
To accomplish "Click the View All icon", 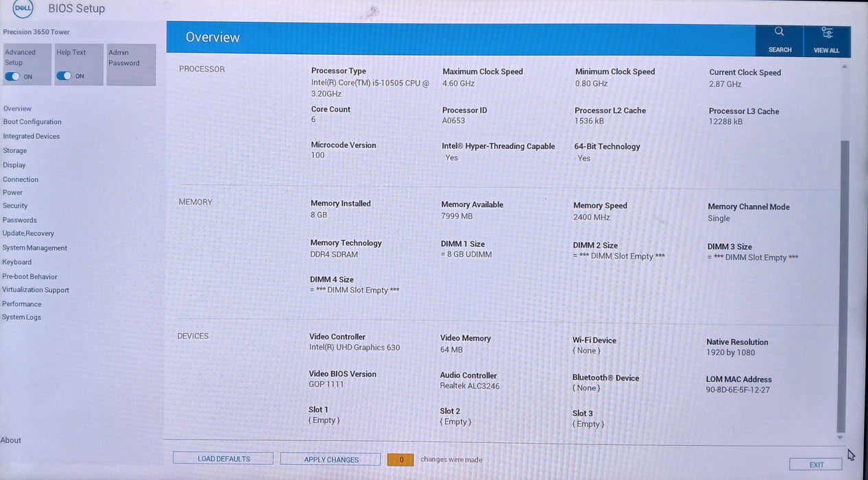I will pyautogui.click(x=827, y=33).
